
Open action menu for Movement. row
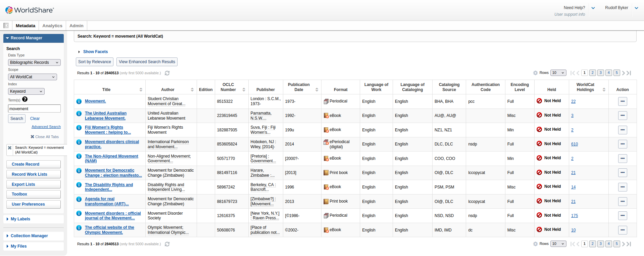[623, 101]
